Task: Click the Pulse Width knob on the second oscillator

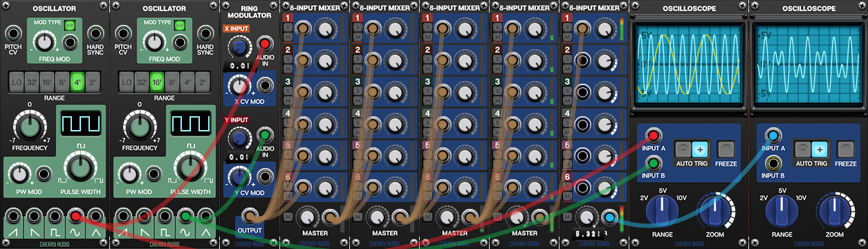Action: point(190,168)
